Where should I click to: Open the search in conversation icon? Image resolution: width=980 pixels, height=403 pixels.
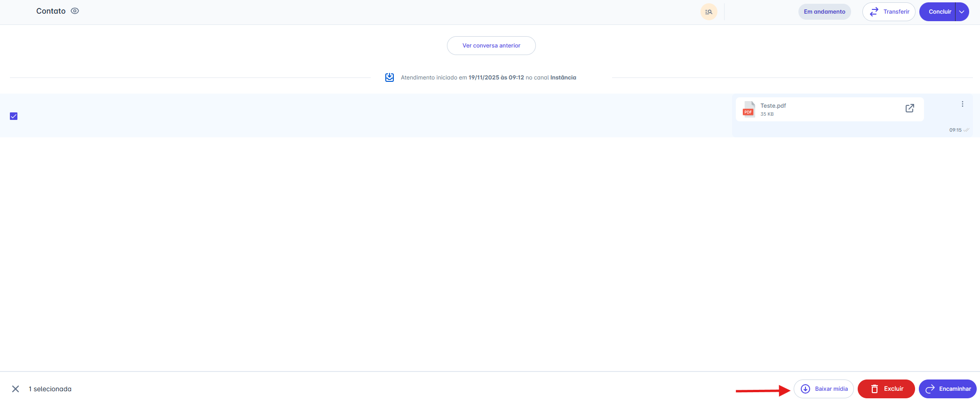point(709,12)
